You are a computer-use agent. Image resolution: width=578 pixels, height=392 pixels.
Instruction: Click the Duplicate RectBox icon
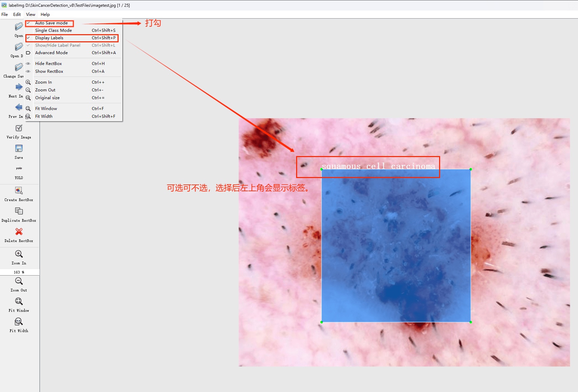click(19, 211)
